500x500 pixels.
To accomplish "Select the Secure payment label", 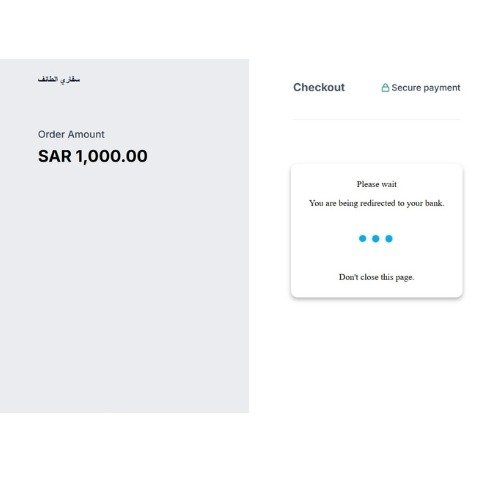I will pos(426,88).
